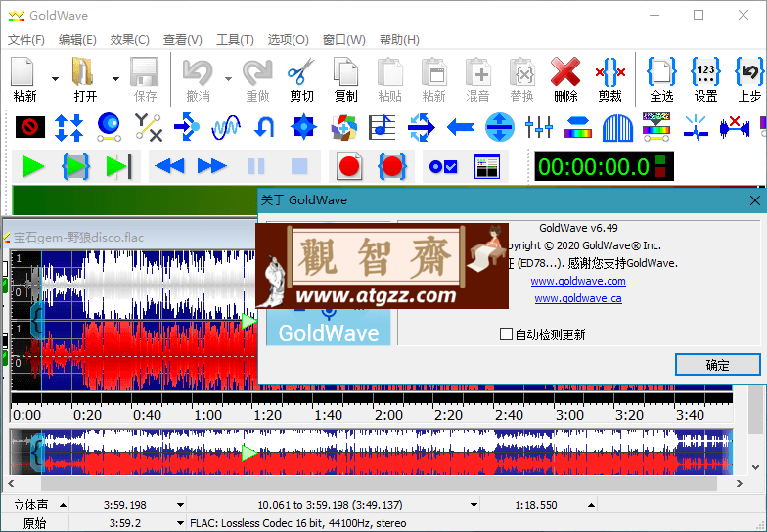Viewport: 767px width, 532px height.
Task: Click the horizontal scrollbar right arrow
Action: 740,483
